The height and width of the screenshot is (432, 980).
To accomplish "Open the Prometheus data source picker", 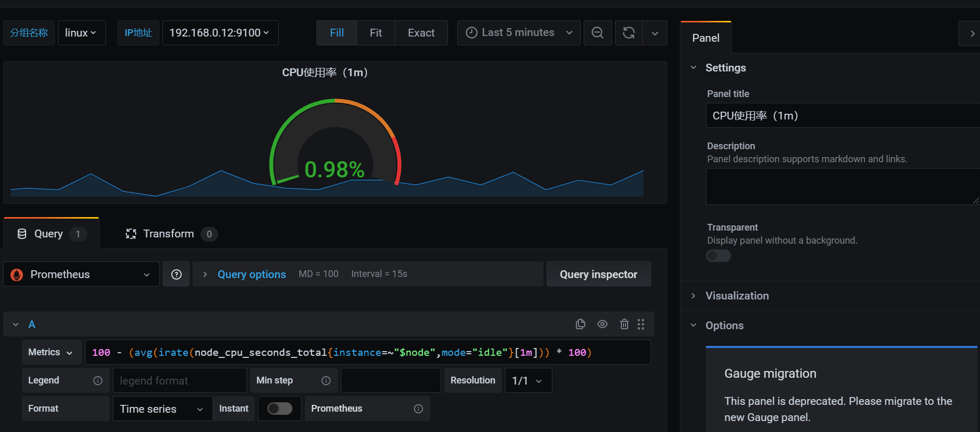I will pos(81,274).
